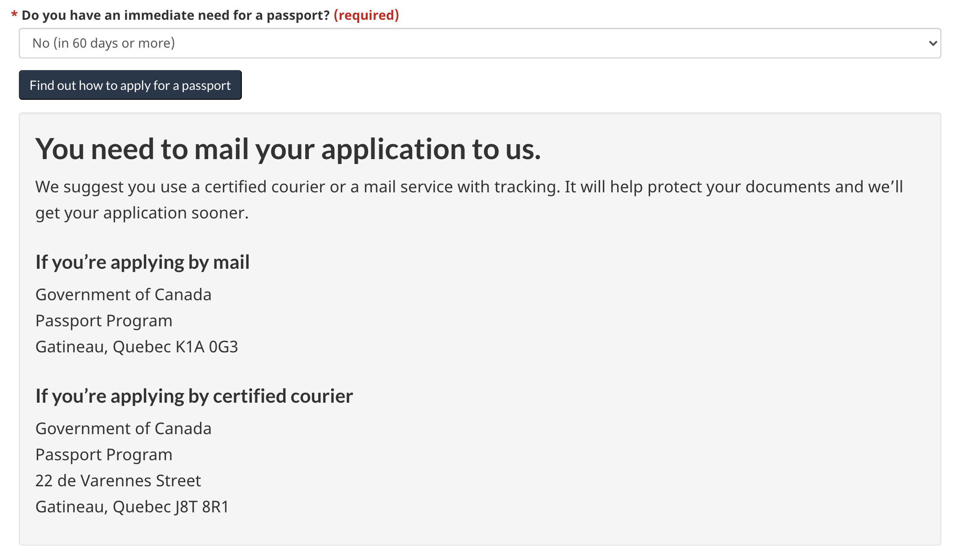Click "get your application sooner" text line
The width and height of the screenshot is (953, 560).
click(142, 213)
